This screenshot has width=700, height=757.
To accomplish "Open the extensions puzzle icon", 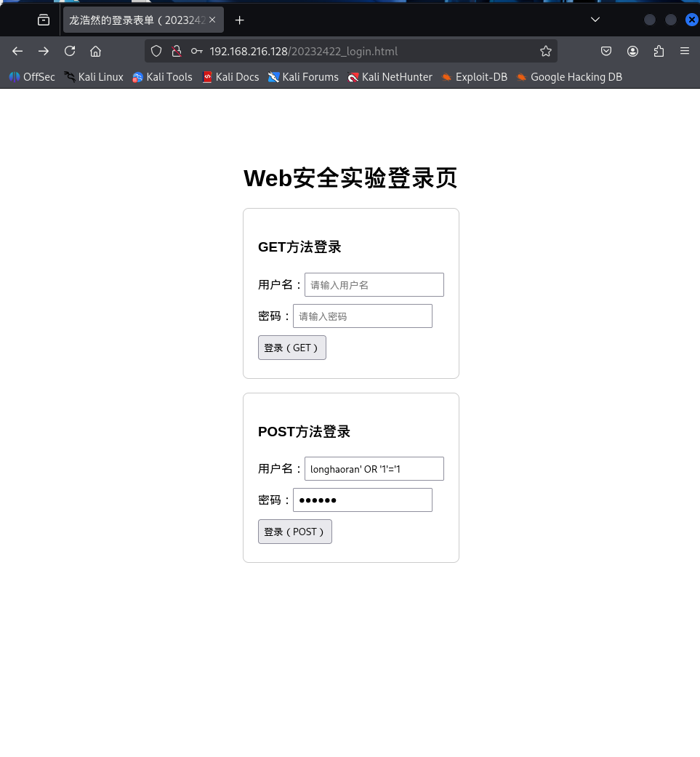I will coord(659,51).
